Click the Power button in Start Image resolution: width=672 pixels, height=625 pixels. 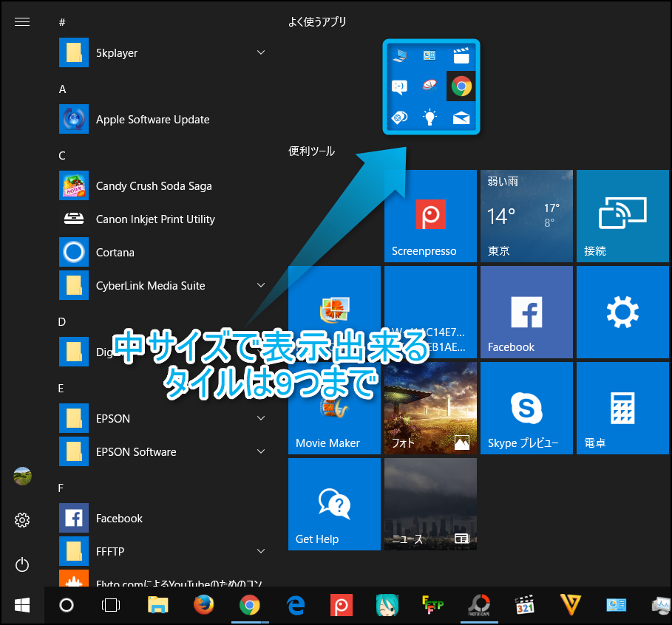click(x=22, y=565)
